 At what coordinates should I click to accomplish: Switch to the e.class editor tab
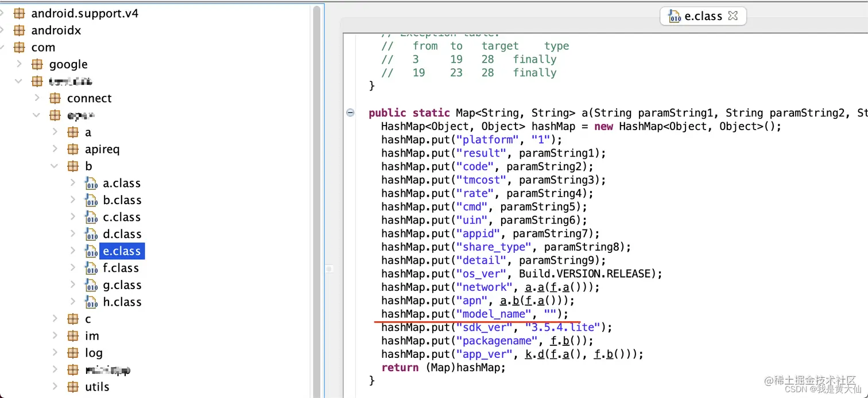tap(703, 16)
